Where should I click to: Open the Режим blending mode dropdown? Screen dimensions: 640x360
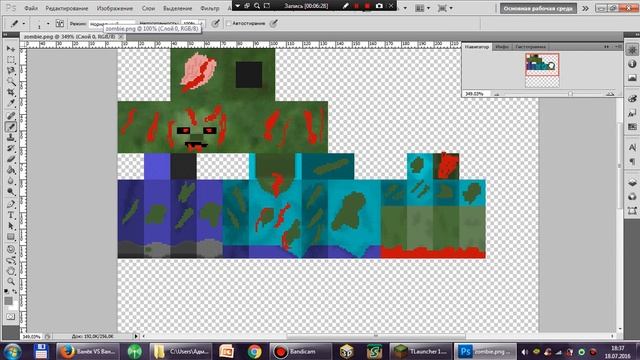click(x=112, y=24)
